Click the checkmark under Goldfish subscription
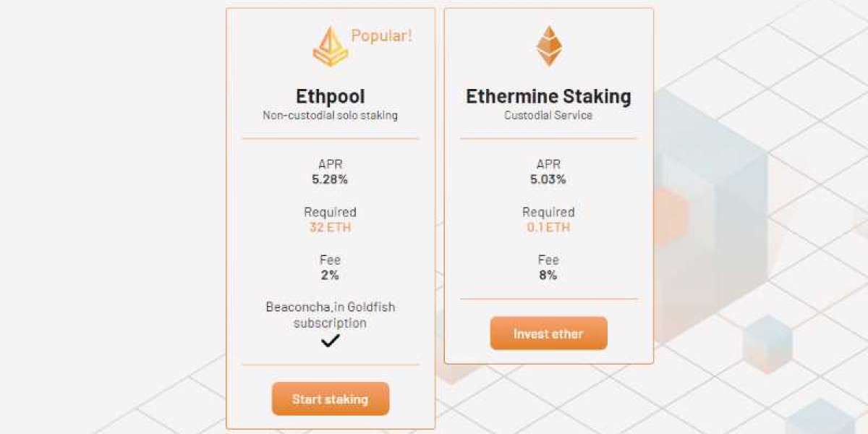Viewport: 868px width, 434px height. coord(331,340)
